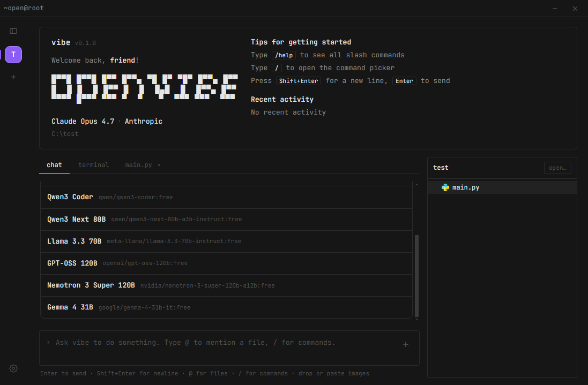588x385 pixels.
Task: Focus the Ask vibe chat input field
Action: point(229,348)
